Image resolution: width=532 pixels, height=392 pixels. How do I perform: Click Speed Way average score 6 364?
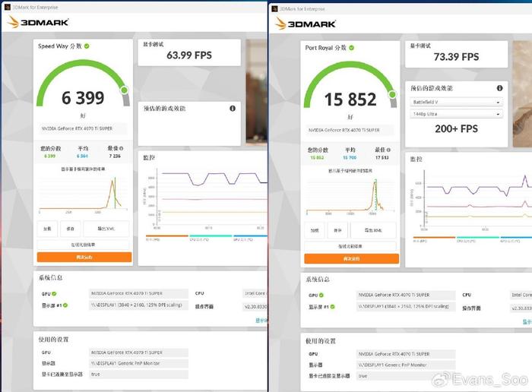[82, 156]
